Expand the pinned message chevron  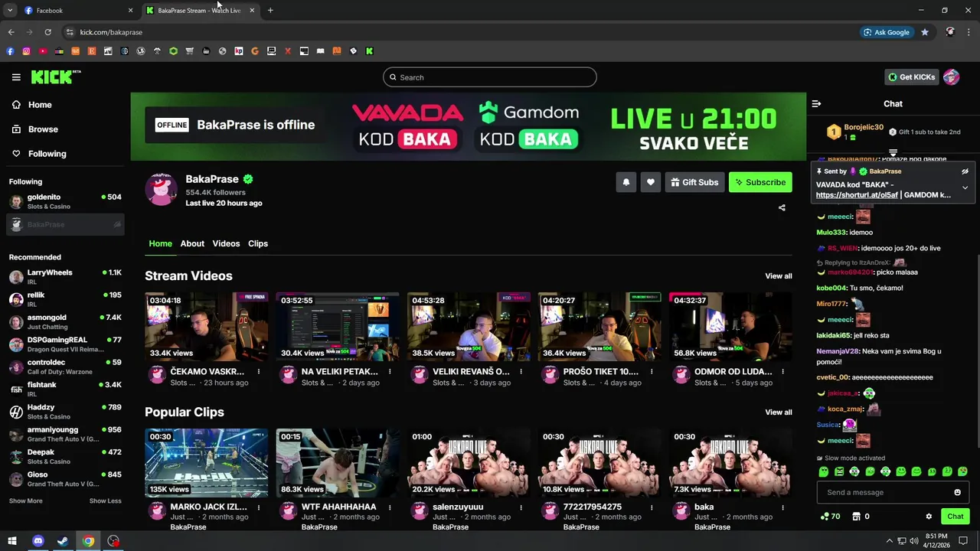965,187
